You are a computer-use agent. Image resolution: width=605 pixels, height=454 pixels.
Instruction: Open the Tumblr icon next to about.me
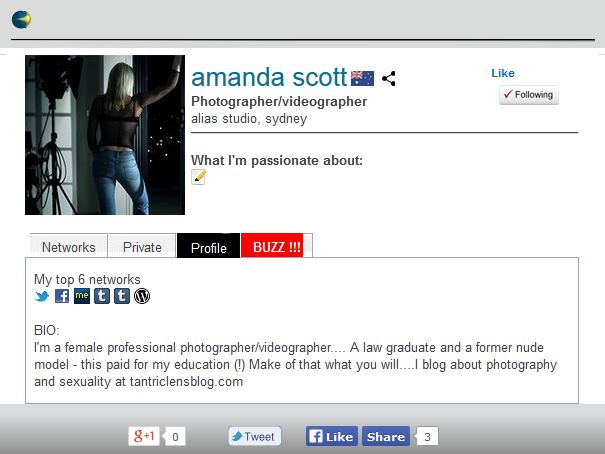[x=102, y=296]
